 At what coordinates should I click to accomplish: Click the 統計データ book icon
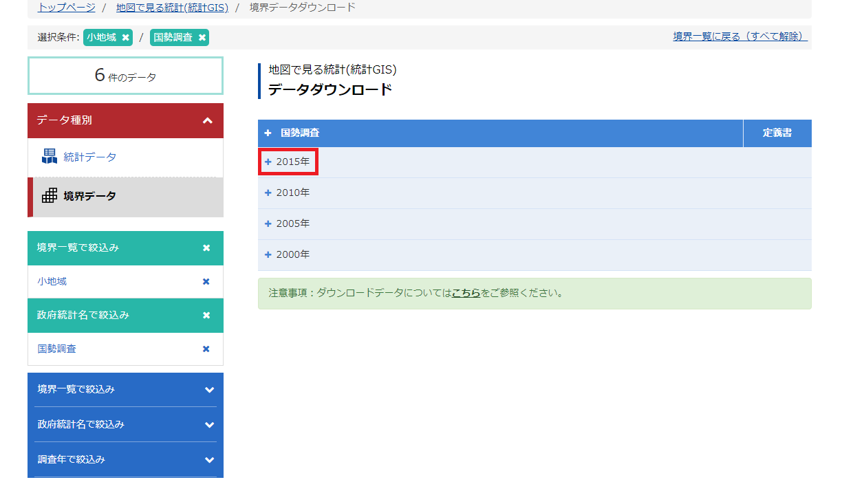49,157
